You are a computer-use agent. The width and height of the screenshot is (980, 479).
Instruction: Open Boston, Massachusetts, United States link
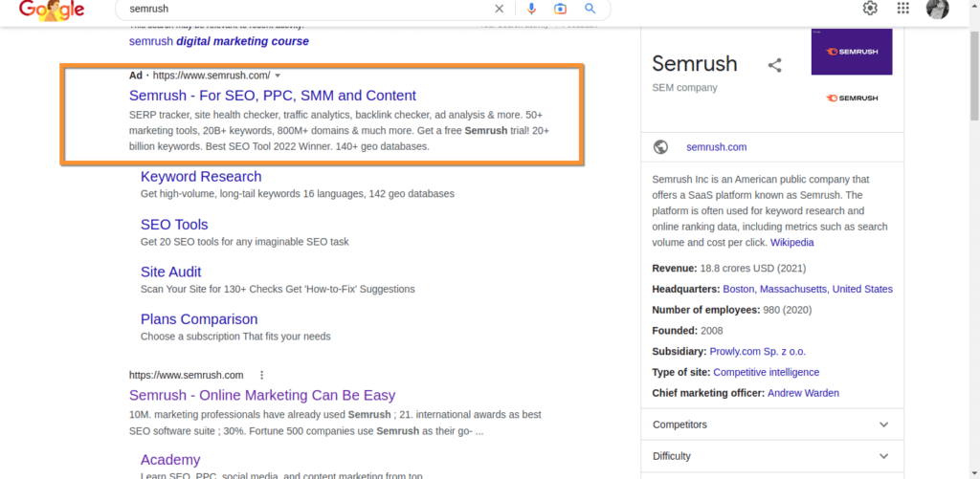808,289
